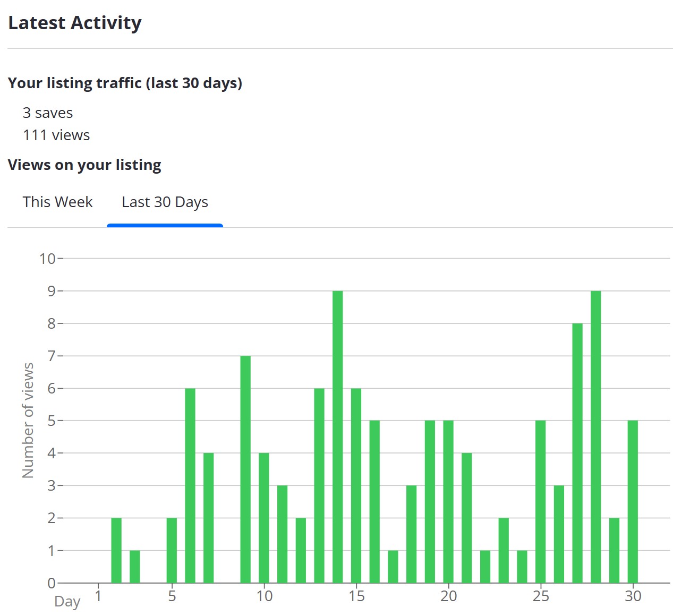Click the day 24 bar showing 1 view

[522, 567]
